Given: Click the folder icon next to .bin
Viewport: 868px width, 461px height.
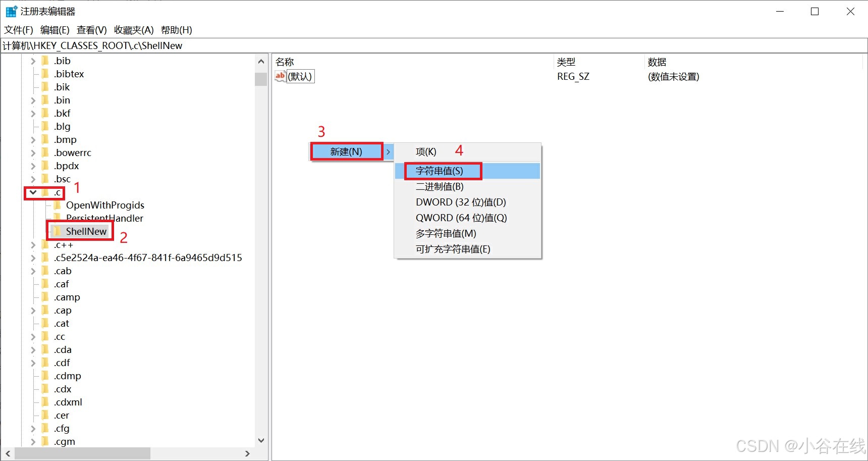Looking at the screenshot, I should tap(45, 100).
